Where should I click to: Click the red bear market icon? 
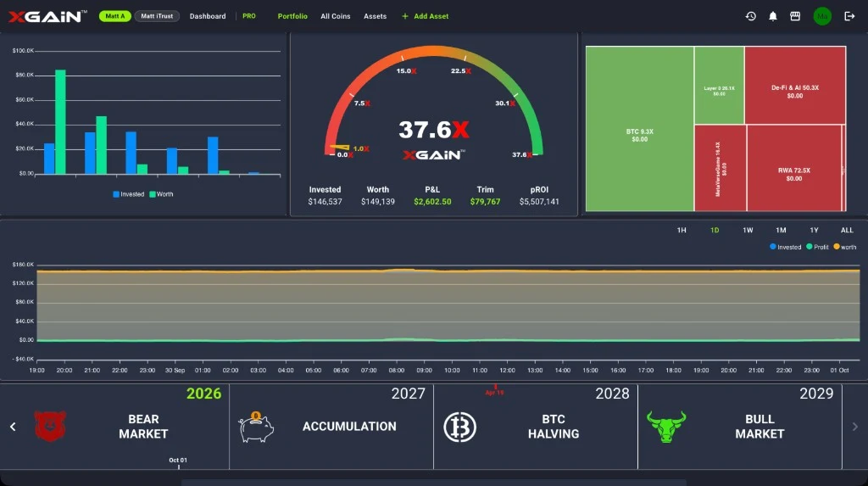tap(50, 426)
